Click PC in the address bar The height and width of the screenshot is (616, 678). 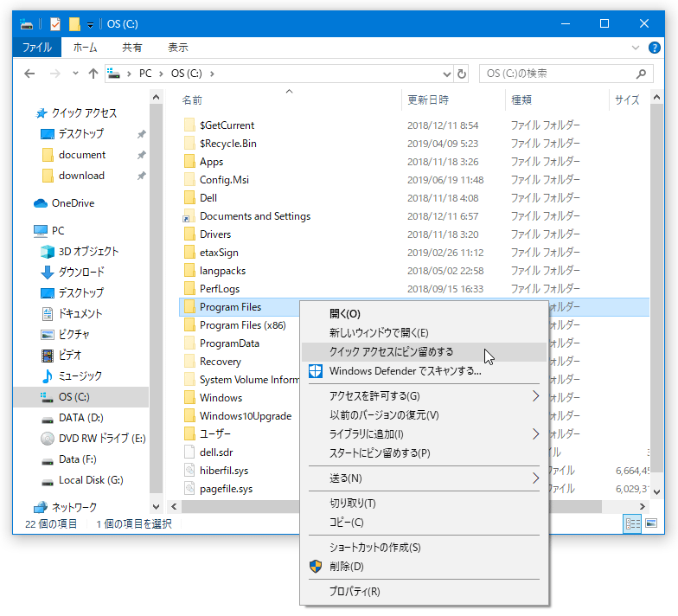coord(145,74)
